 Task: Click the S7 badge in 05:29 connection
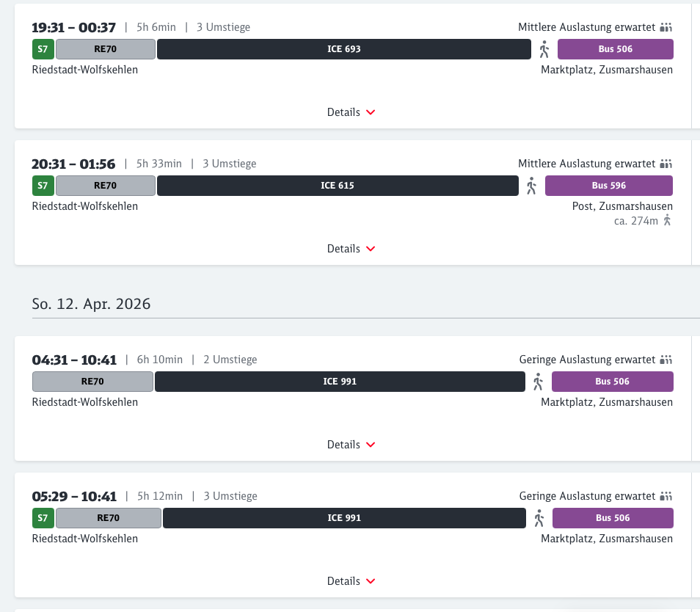click(x=43, y=518)
